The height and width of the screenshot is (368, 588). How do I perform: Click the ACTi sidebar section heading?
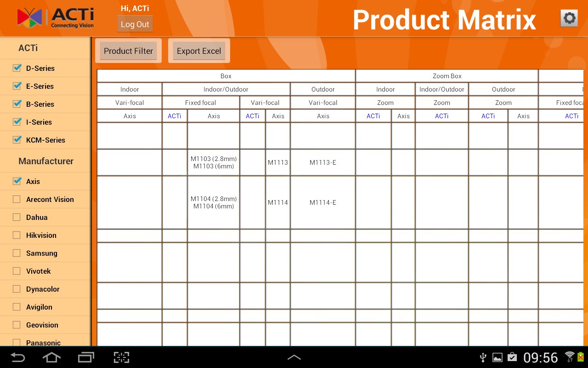click(x=28, y=48)
